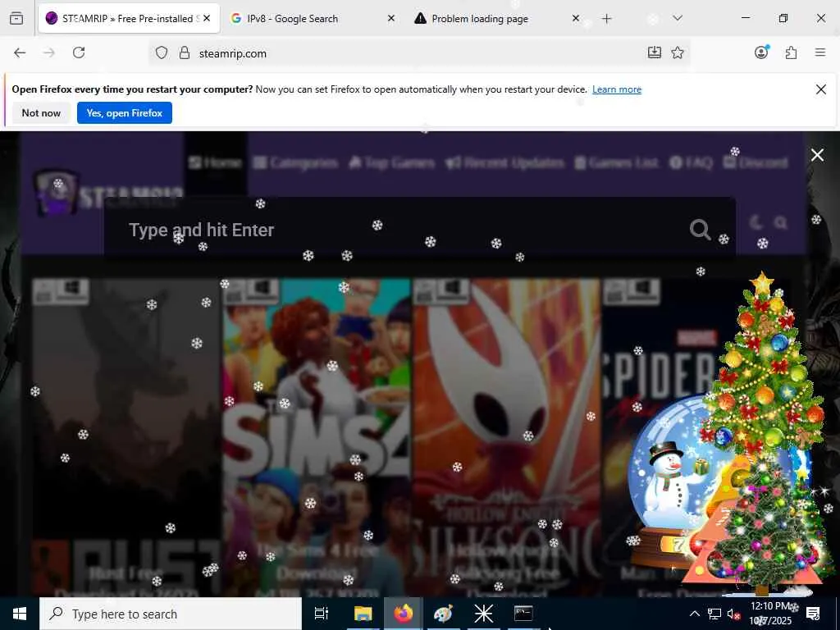View site security padlock info
This screenshot has height=630, width=840.
click(185, 52)
